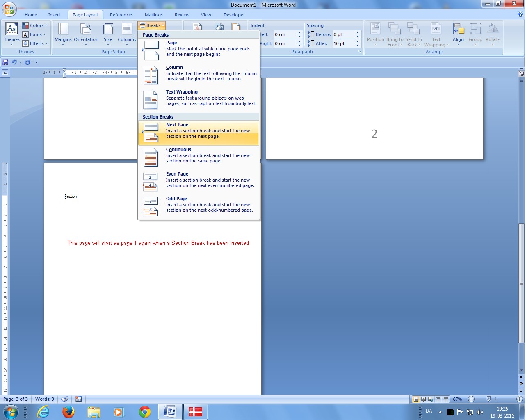The width and height of the screenshot is (525, 420).
Task: Click the Bring to Front button
Action: 395,34
